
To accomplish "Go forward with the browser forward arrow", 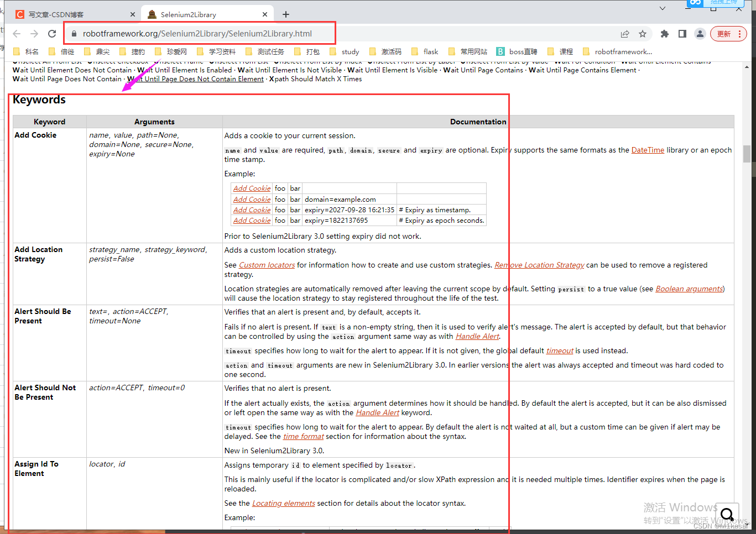I will click(34, 34).
